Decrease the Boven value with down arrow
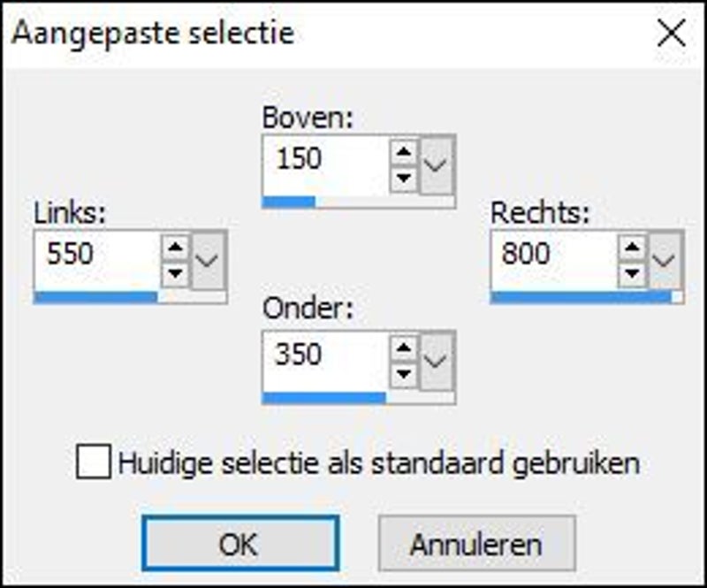 pyautogui.click(x=404, y=177)
